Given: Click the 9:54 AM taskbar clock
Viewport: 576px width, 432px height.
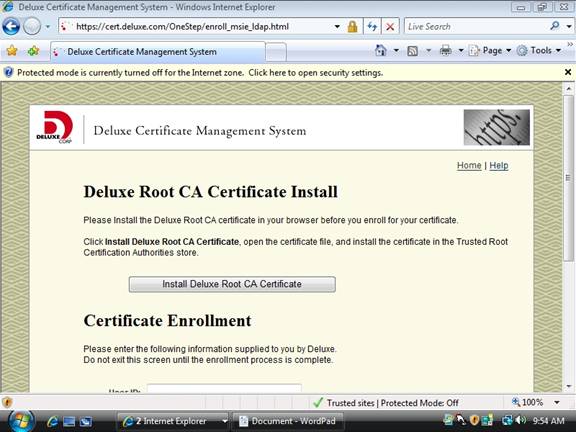Looking at the screenshot, I should click(548, 421).
